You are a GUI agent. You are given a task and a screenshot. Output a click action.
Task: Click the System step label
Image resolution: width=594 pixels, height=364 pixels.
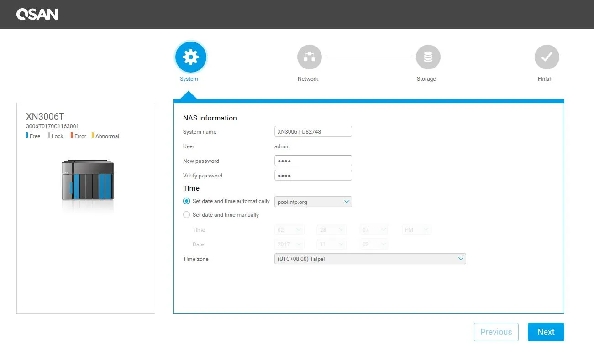[x=189, y=79]
